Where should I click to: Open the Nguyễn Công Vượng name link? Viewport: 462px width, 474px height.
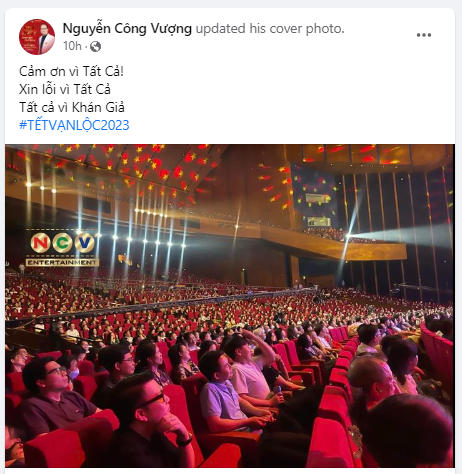pyautogui.click(x=127, y=29)
